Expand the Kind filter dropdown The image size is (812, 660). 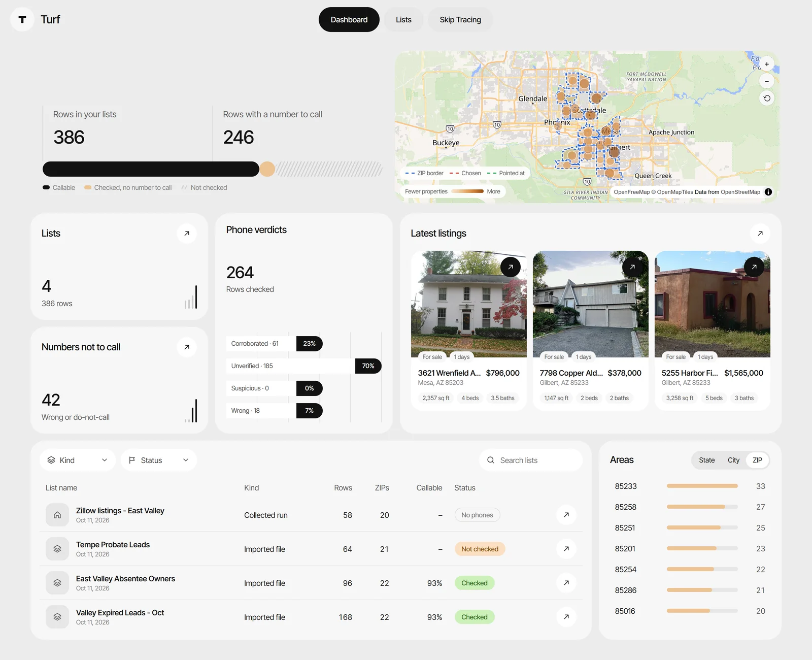(x=78, y=460)
